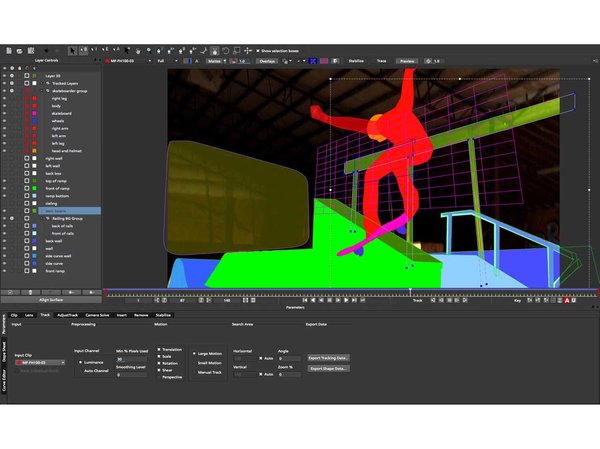Click the Mattes toggle icon in viewer toolbar

[215, 60]
